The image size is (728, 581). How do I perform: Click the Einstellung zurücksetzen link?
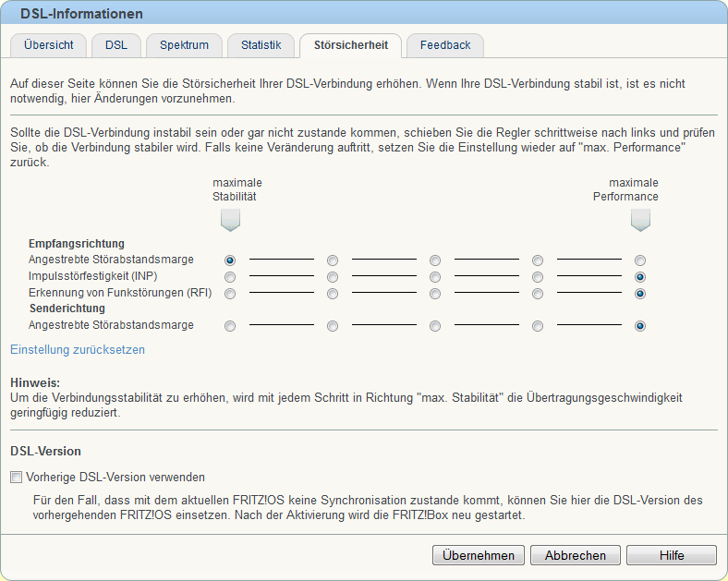coord(78,349)
